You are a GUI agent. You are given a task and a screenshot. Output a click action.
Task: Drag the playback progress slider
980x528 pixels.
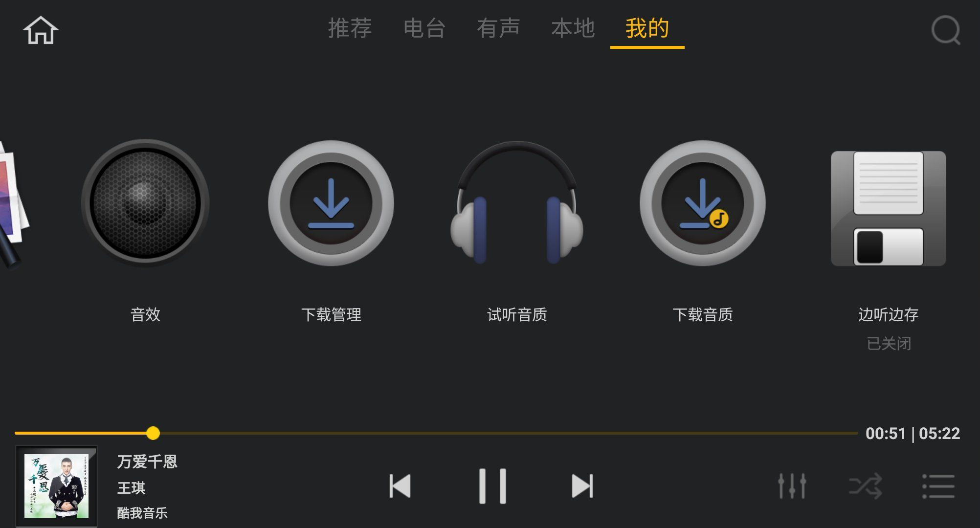click(x=152, y=432)
